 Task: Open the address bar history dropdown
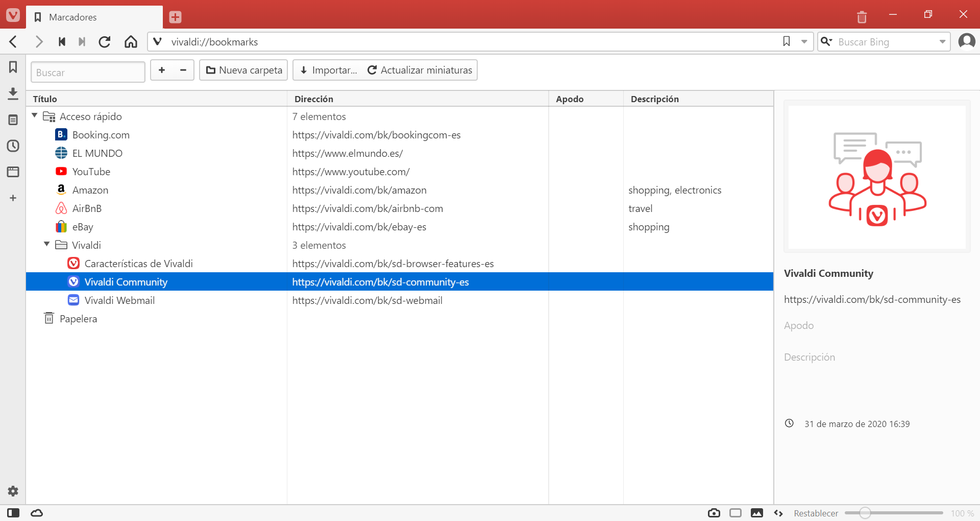point(804,42)
